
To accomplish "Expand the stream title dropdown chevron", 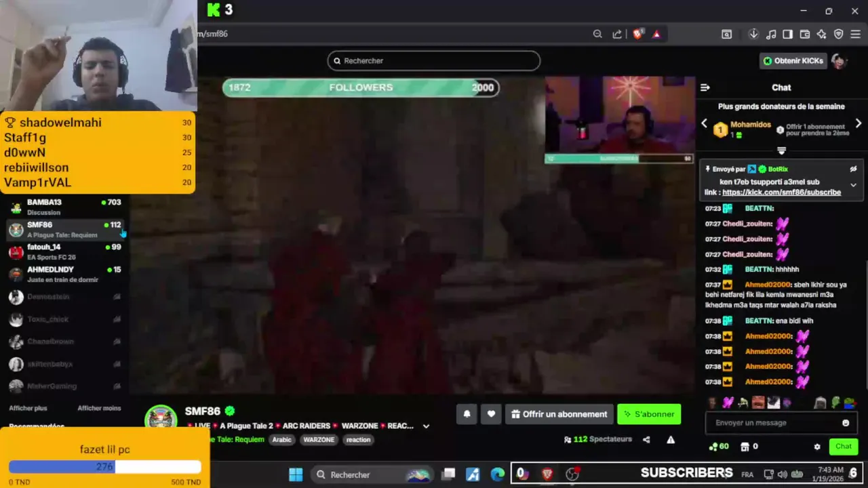I will (x=426, y=426).
